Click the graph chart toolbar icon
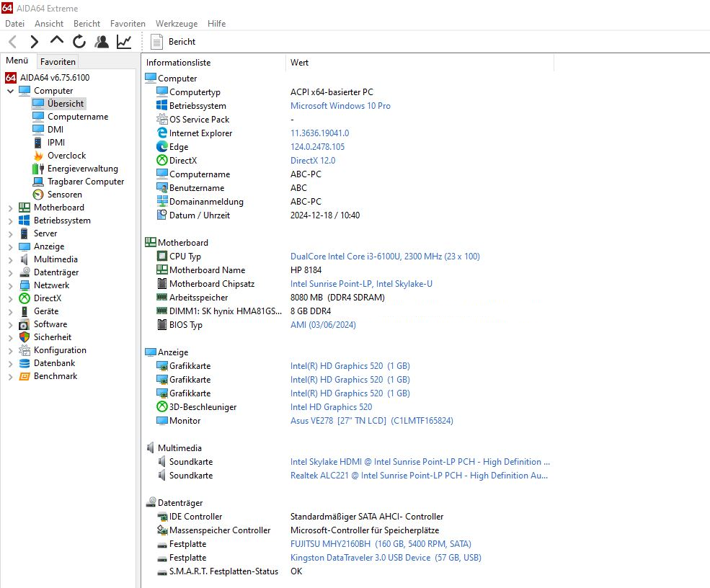The height and width of the screenshot is (588, 710). tap(124, 42)
